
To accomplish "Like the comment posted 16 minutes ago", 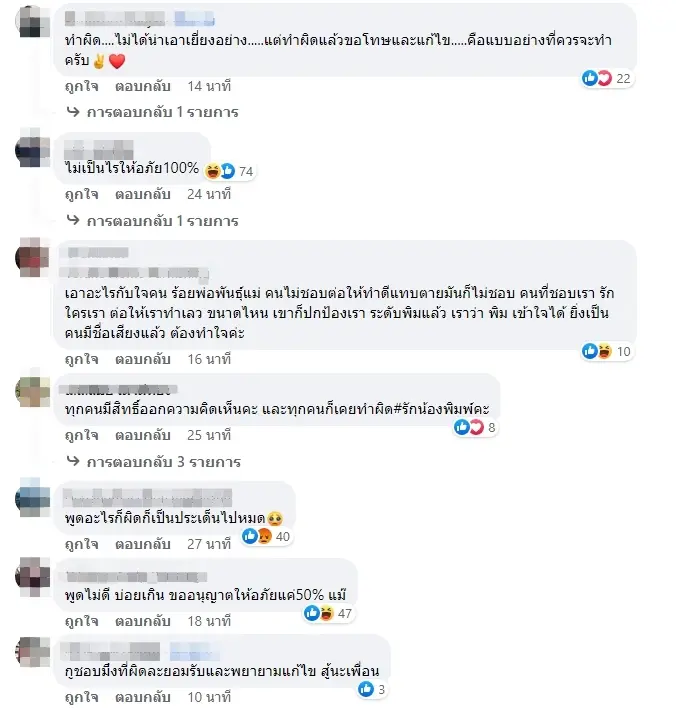I will tap(82, 359).
